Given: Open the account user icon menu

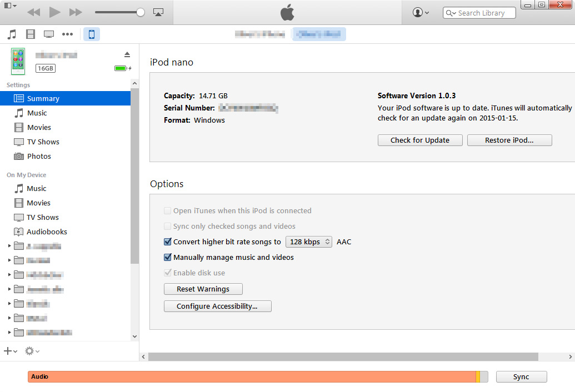Looking at the screenshot, I should point(421,12).
